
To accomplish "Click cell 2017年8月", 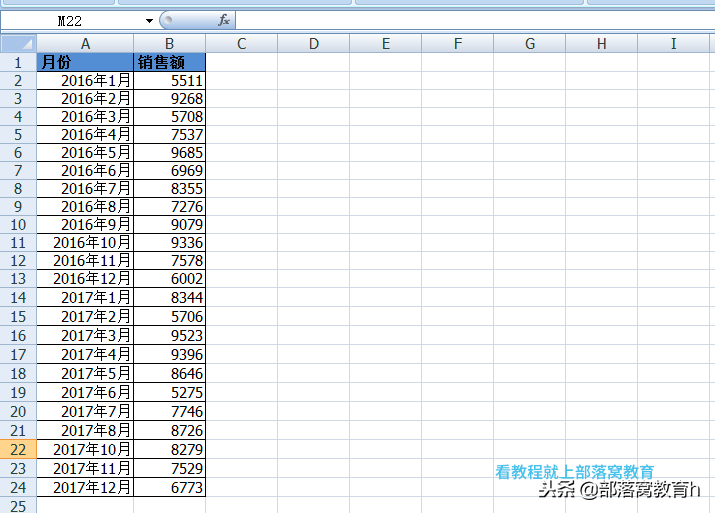I will (85, 430).
